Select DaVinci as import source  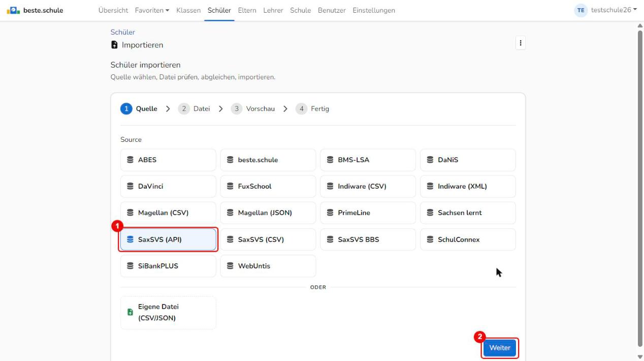pos(168,186)
